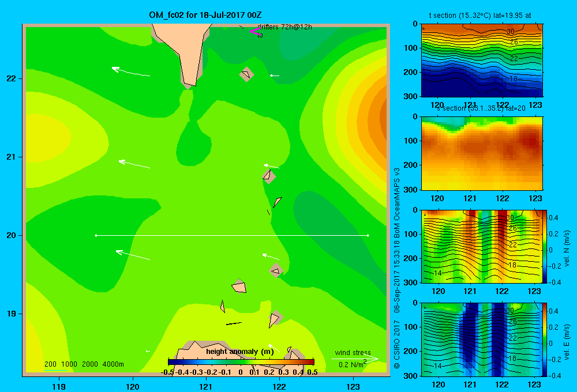Click the large wind arrow just below latitude 20
This screenshot has height=392, width=577.
[x=133, y=255]
